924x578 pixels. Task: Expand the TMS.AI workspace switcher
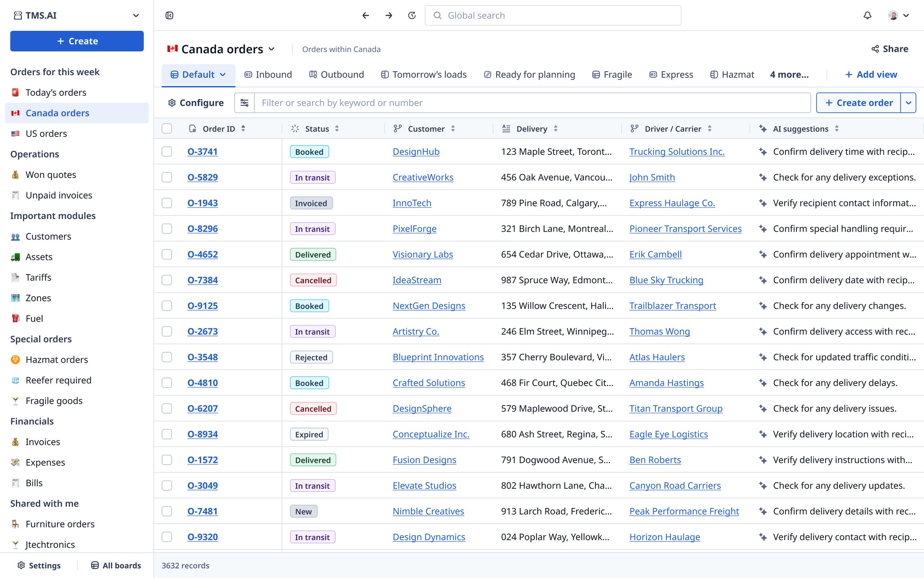[x=136, y=15]
